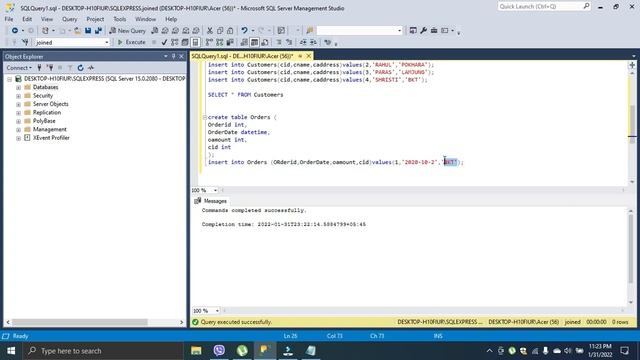Screen dimensions: 640x360
Task: Open the joined database dropdown
Action: [x=107, y=42]
